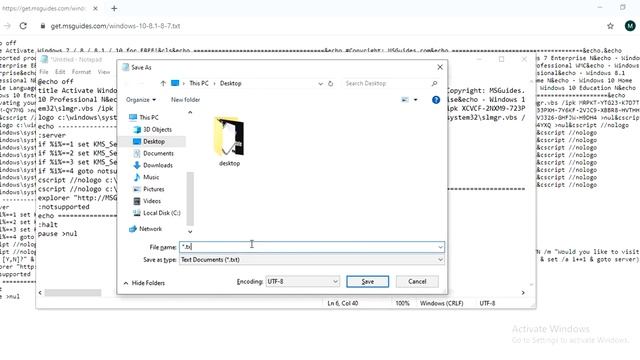Open Notepad Format menu

tap(81, 72)
